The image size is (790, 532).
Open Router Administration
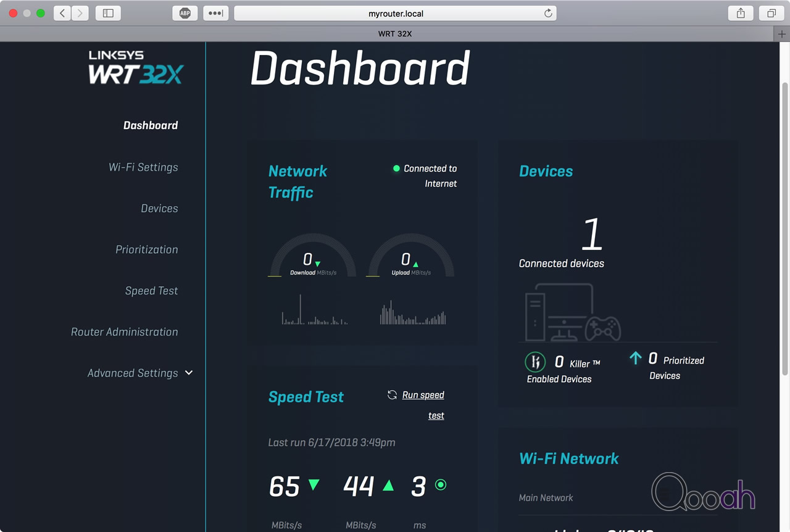[125, 332]
